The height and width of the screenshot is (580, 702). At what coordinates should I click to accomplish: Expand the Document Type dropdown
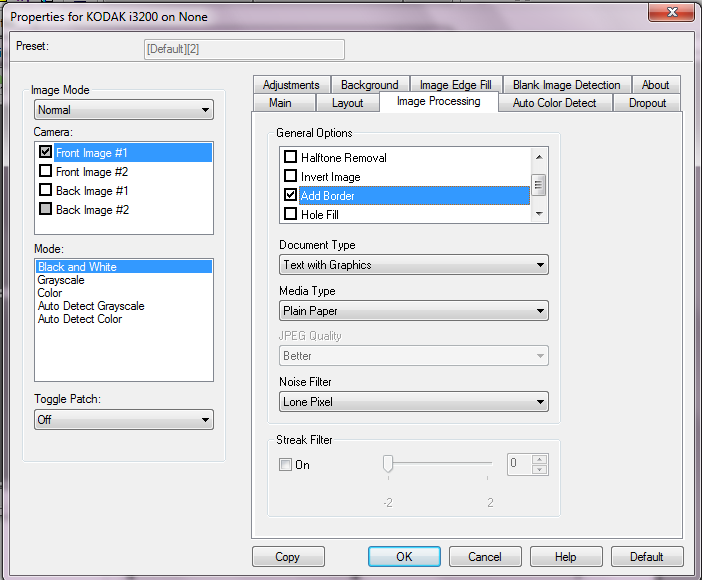pos(414,265)
